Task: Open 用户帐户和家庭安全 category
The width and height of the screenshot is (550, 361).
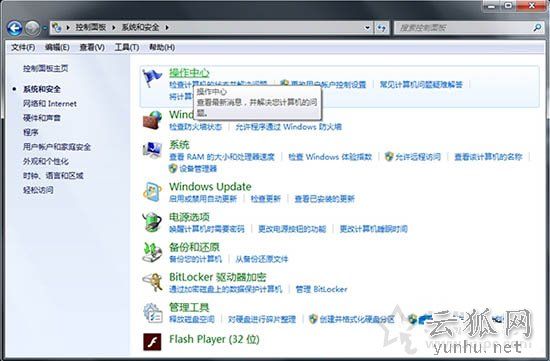Action: point(57,147)
